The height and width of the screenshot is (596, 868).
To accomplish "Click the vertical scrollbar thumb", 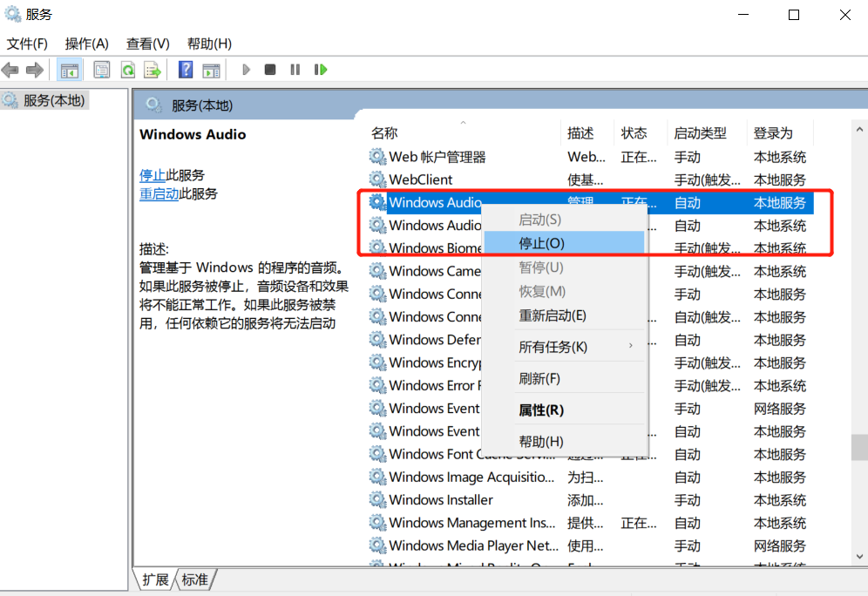I will click(859, 447).
